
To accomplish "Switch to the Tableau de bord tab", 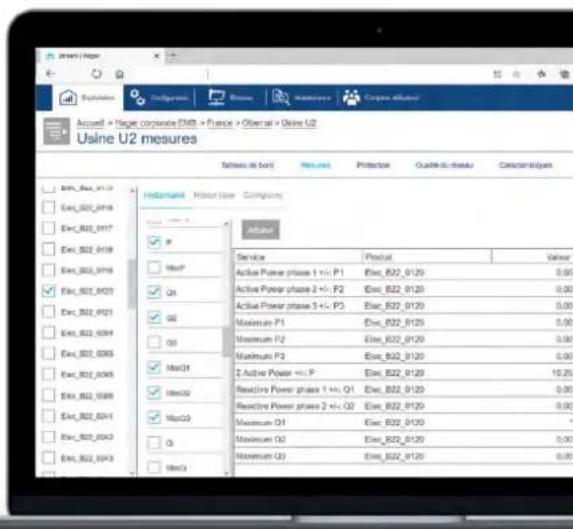I will tap(247, 165).
